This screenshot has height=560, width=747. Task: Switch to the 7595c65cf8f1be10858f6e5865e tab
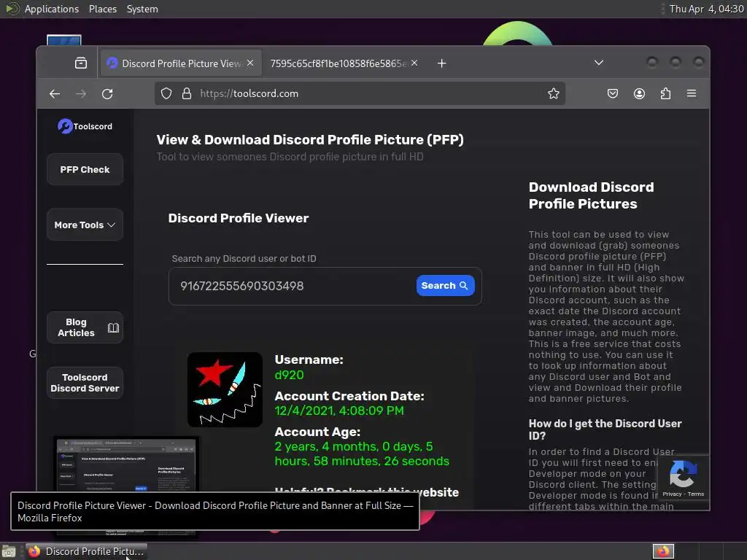[338, 63]
